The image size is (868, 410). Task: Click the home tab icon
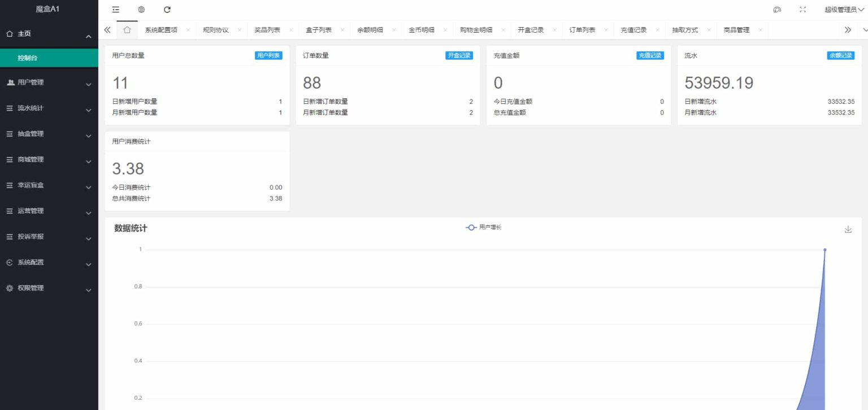click(127, 30)
